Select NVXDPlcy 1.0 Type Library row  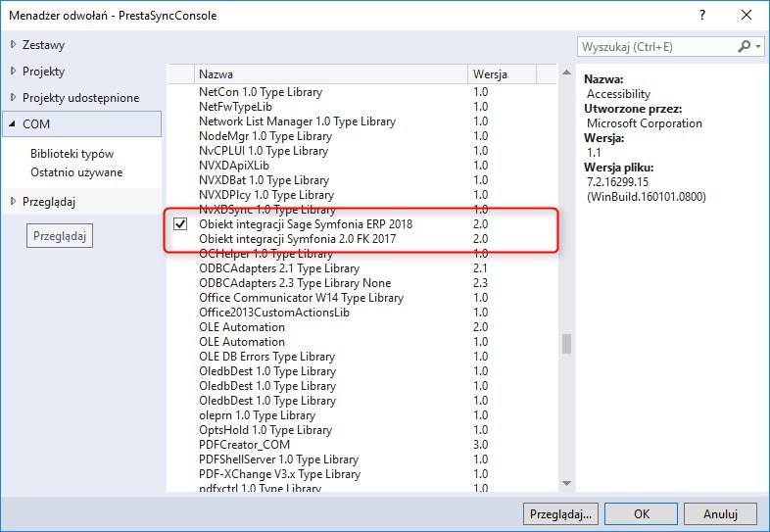362,195
